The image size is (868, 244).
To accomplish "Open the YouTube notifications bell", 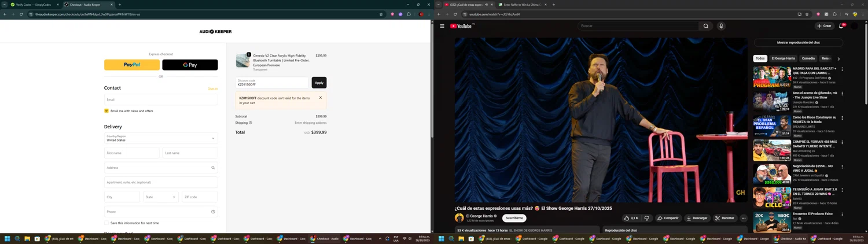I will (841, 26).
